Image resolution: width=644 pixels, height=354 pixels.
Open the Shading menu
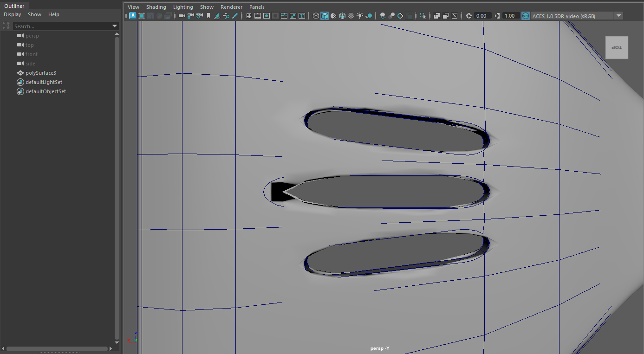tap(156, 7)
